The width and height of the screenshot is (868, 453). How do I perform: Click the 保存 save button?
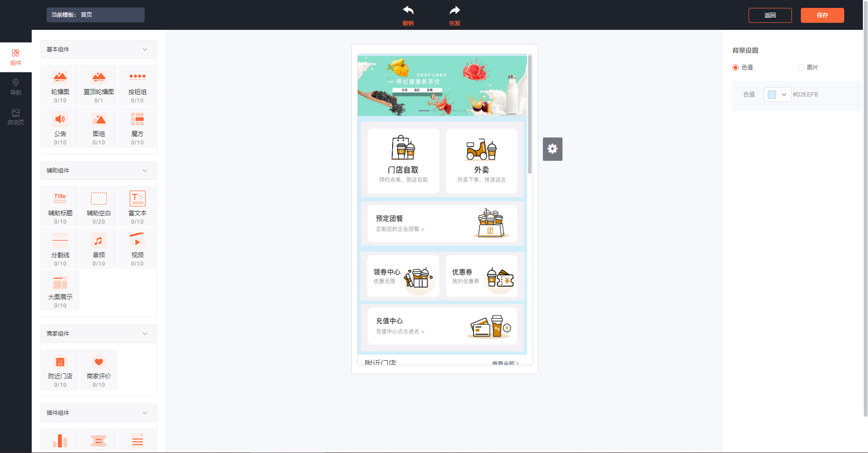coord(822,15)
